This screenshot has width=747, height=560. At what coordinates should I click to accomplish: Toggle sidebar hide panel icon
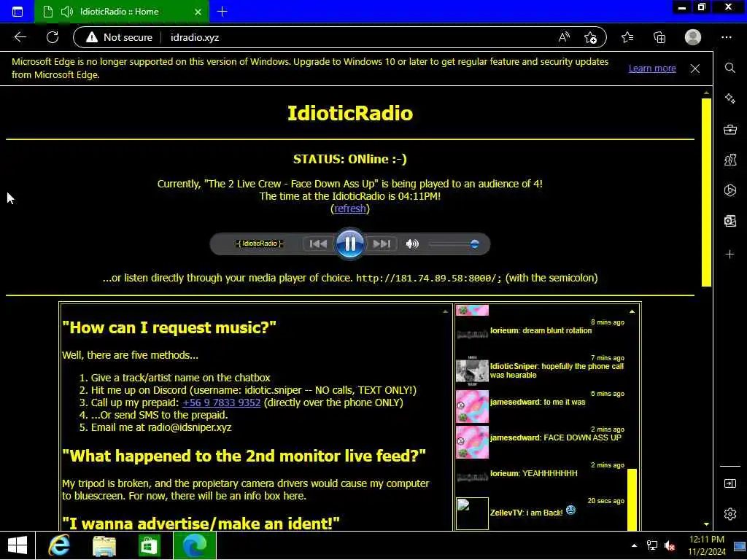pos(729,483)
